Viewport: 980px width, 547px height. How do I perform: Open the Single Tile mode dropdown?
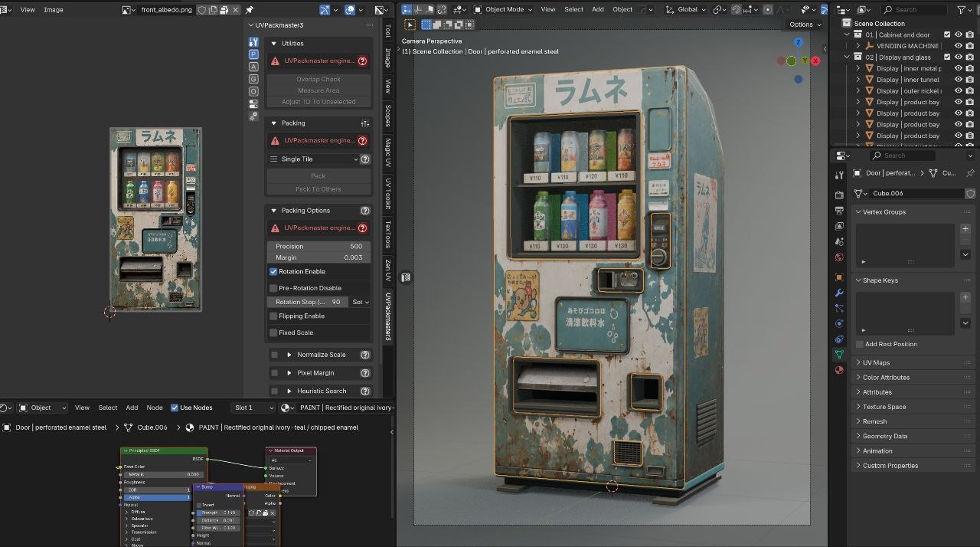(312, 159)
